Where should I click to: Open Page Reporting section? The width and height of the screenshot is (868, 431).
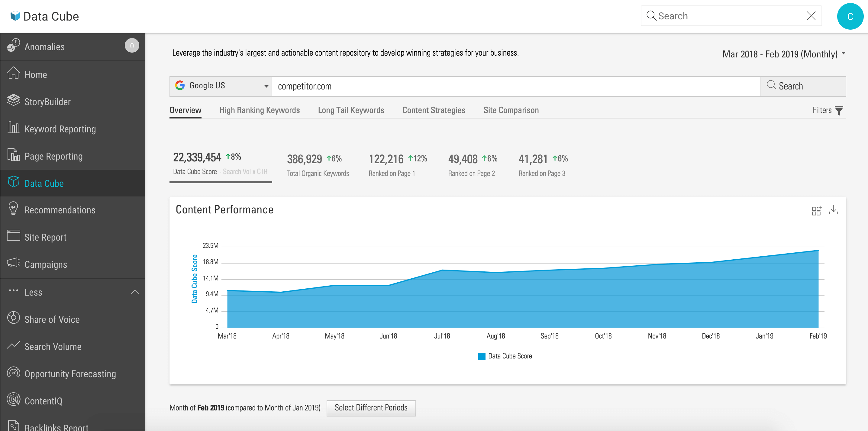click(73, 156)
